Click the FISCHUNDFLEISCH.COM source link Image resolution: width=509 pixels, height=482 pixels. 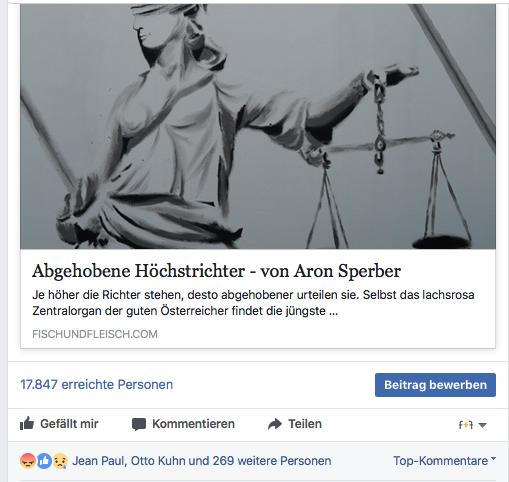coord(95,334)
